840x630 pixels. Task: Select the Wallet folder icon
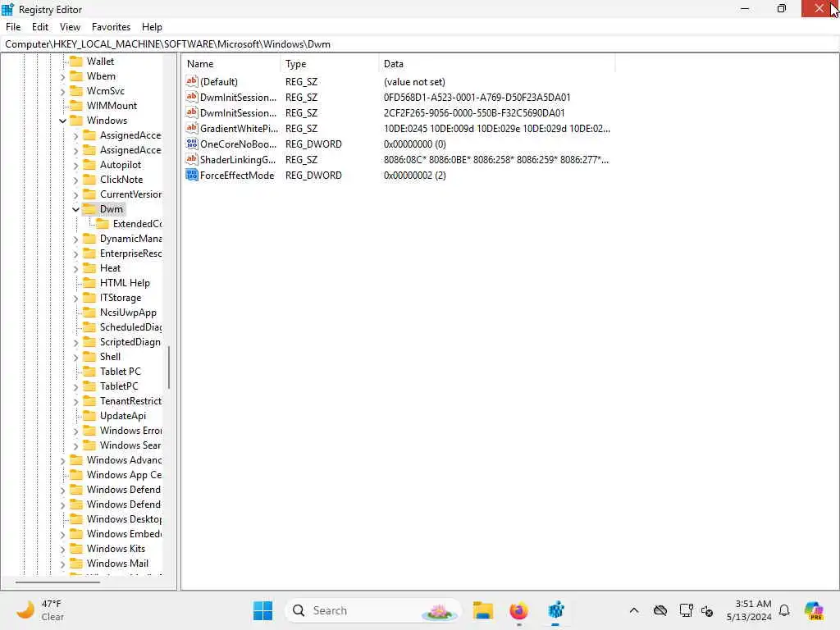[76, 61]
